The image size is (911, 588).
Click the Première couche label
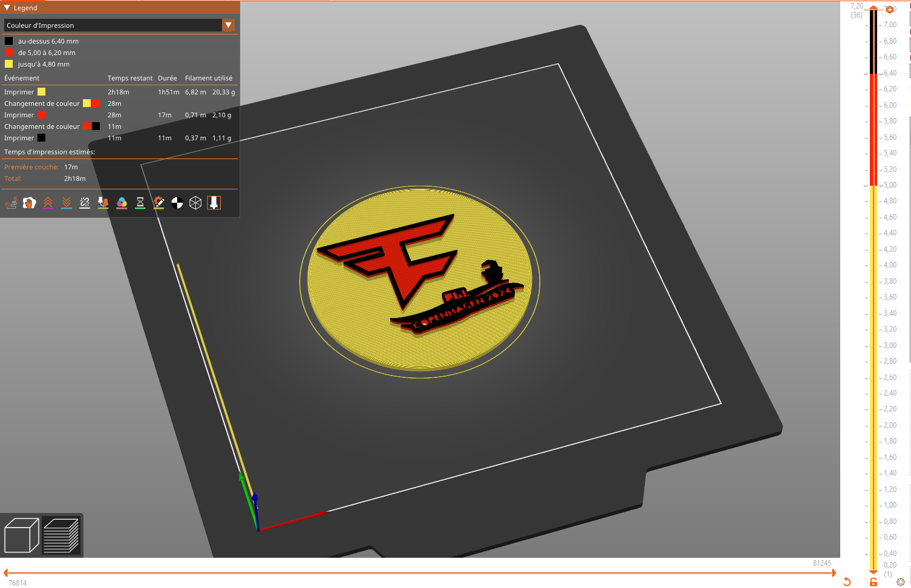(x=31, y=167)
